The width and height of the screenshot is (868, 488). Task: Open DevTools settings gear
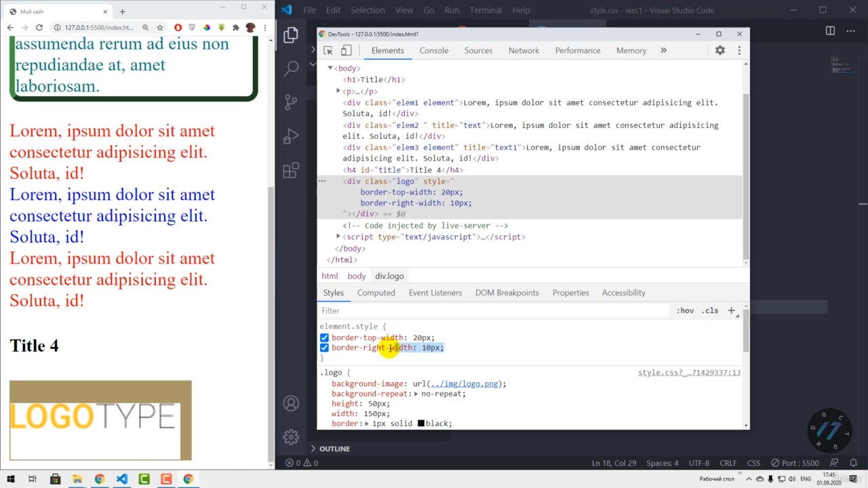pyautogui.click(x=720, y=51)
